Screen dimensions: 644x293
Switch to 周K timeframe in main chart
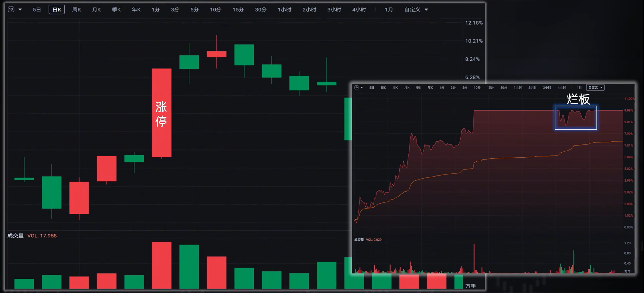[x=76, y=9]
